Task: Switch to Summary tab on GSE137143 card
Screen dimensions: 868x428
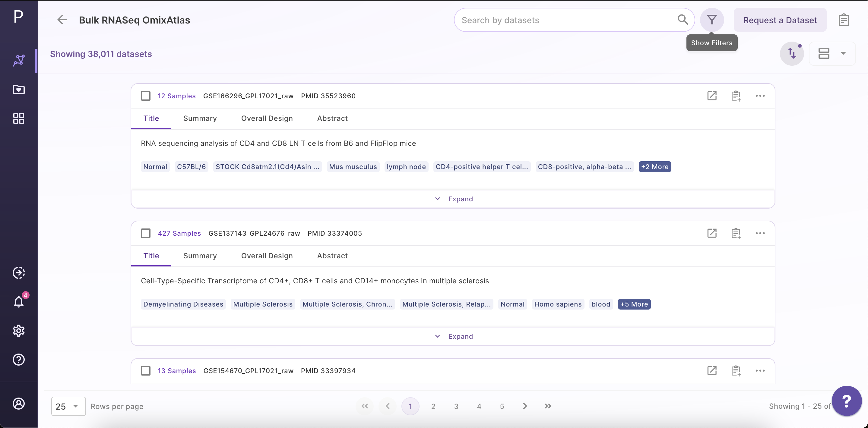Action: [200, 256]
